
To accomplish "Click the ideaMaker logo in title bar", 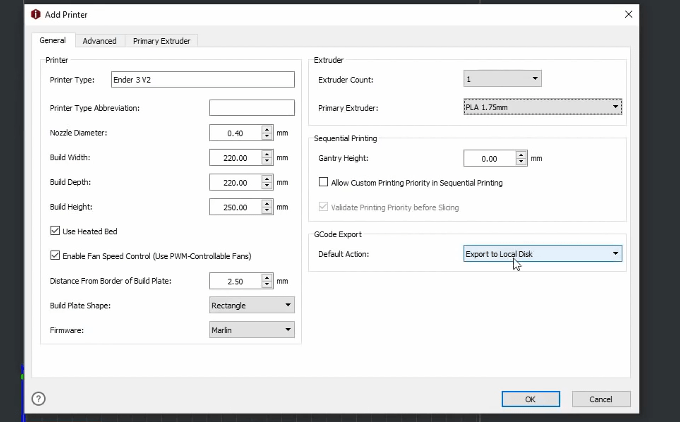I will [x=36, y=14].
